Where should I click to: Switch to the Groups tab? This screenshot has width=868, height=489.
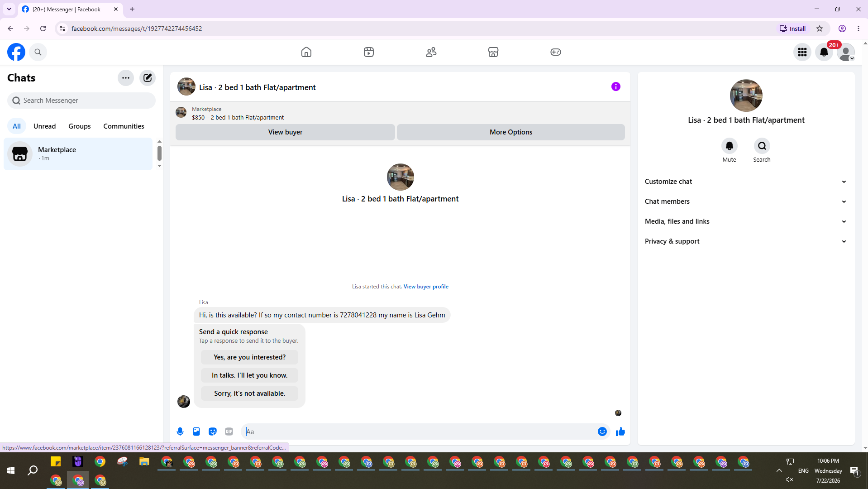coord(80,126)
